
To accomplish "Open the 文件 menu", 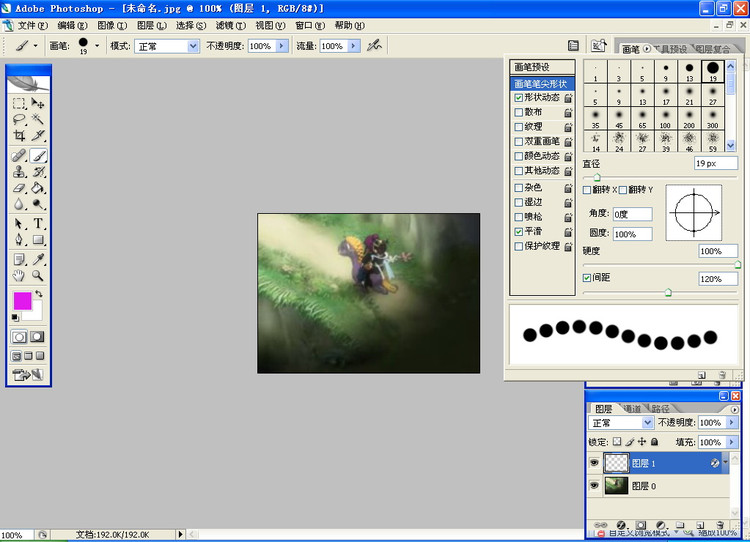I will [x=32, y=25].
